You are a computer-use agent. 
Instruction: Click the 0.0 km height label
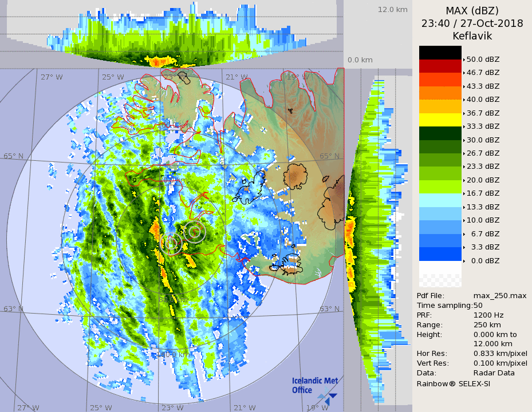click(360, 60)
